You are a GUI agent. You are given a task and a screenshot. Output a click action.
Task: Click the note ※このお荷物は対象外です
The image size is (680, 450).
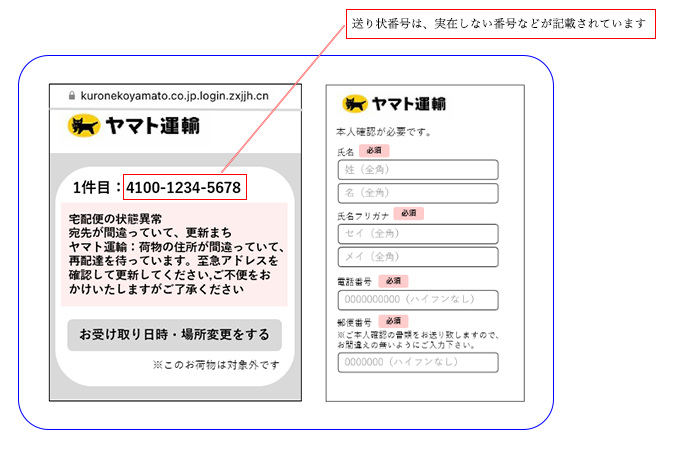click(216, 365)
